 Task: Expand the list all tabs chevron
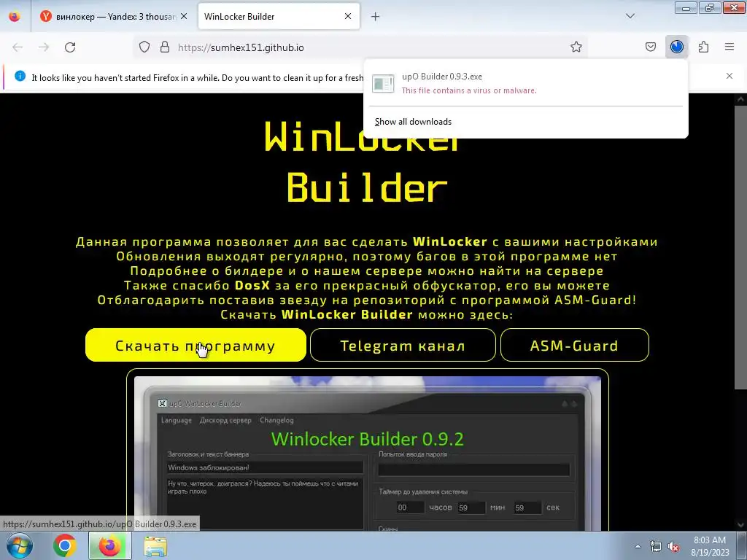click(x=630, y=16)
